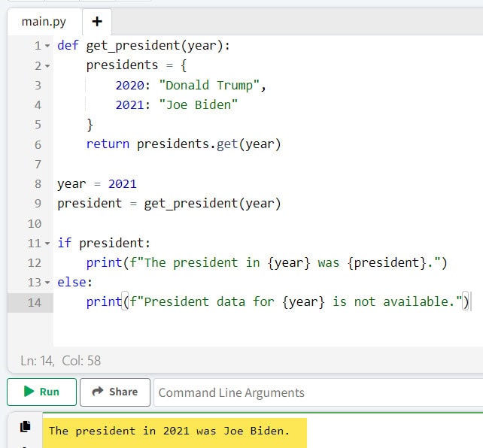The height and width of the screenshot is (448, 483).
Task: Place cursor on "Donald Trump" string
Action: [209, 85]
